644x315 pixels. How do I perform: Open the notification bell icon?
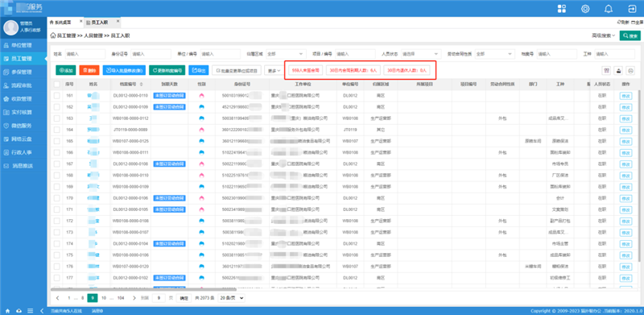click(609, 9)
